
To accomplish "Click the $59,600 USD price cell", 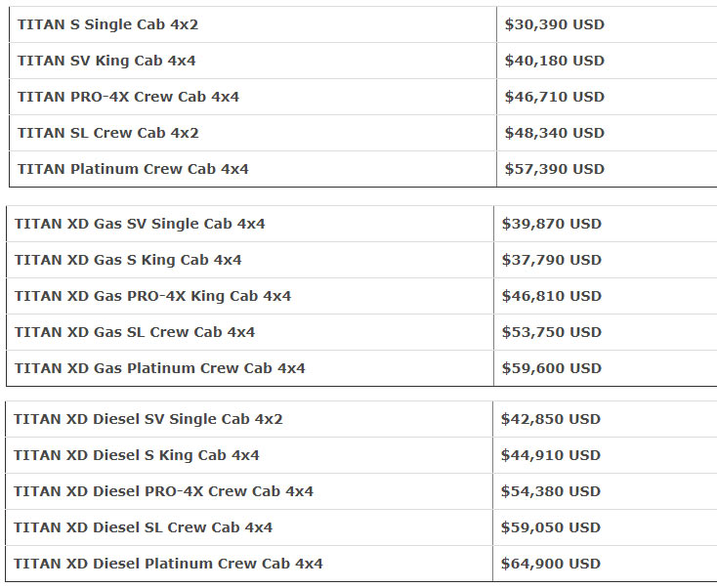I will click(x=551, y=368).
